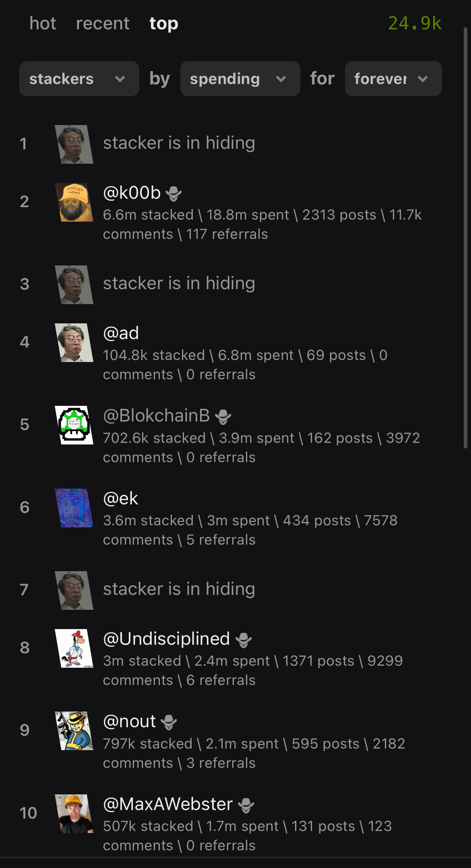The height and width of the screenshot is (868, 471).
Task: Click the green 24.9k sats balance
Action: [x=415, y=23]
